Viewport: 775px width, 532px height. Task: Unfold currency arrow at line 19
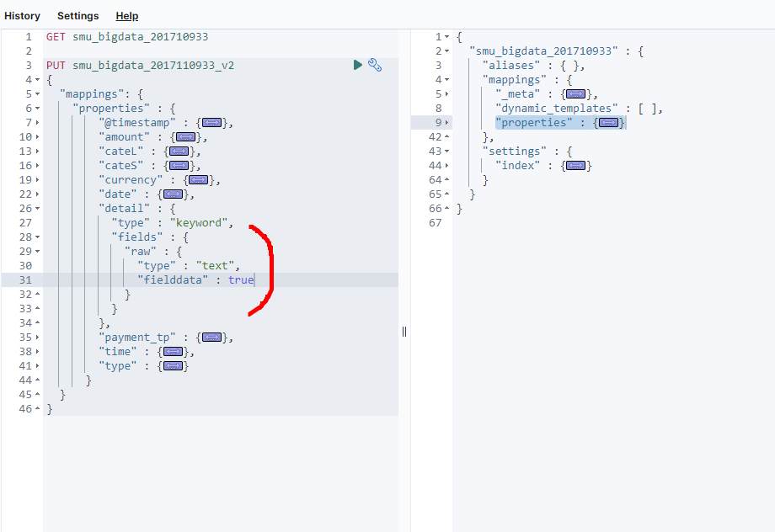coord(38,180)
